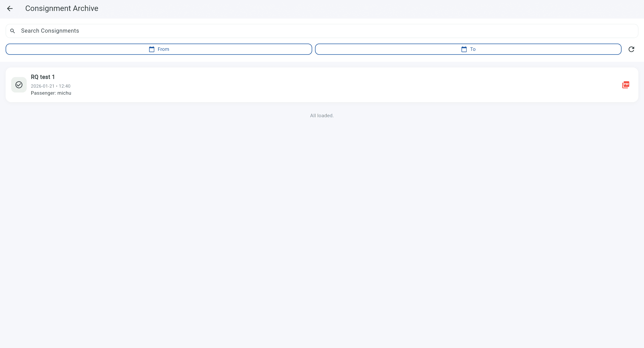Select the search icon inside Search Consignments bar
Image resolution: width=644 pixels, height=348 pixels.
[12, 30]
